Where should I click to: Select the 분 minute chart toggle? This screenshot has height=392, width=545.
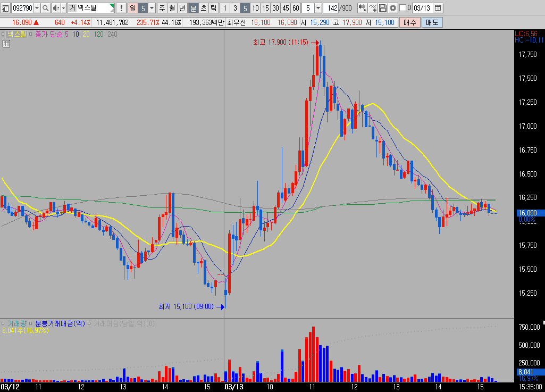click(194, 7)
